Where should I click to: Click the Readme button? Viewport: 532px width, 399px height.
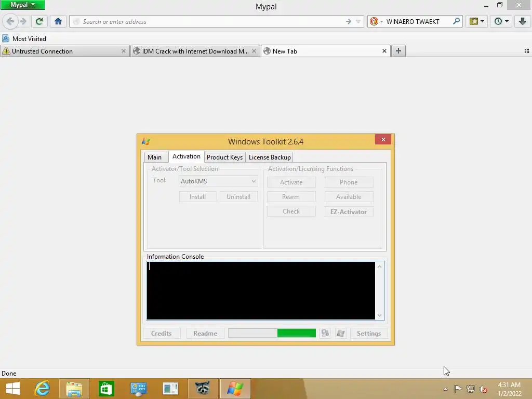(x=205, y=334)
